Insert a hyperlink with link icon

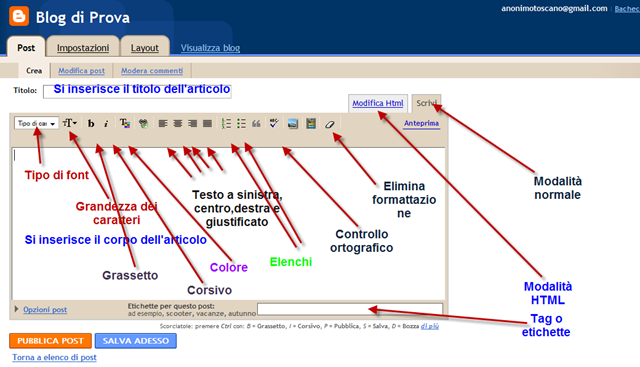coord(143,123)
